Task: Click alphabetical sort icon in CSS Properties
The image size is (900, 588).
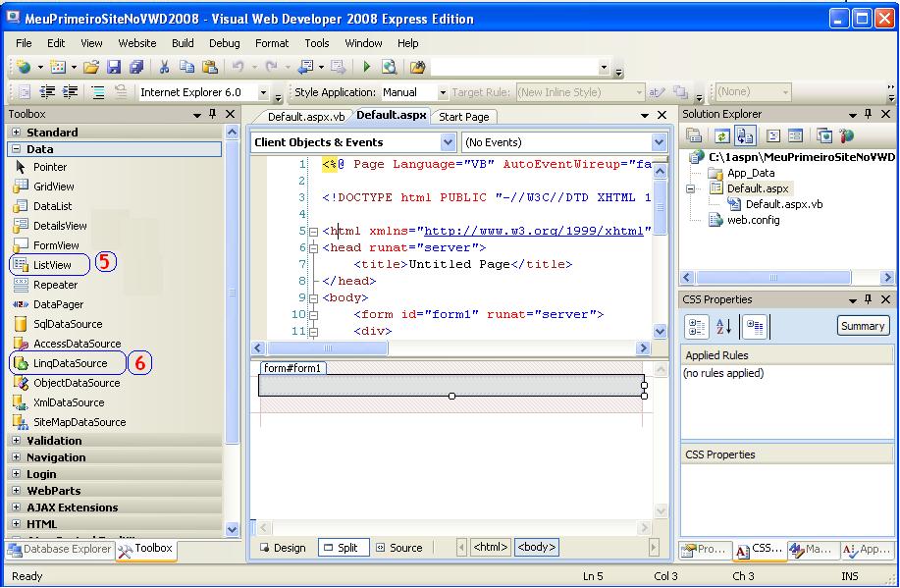Action: coord(723,327)
